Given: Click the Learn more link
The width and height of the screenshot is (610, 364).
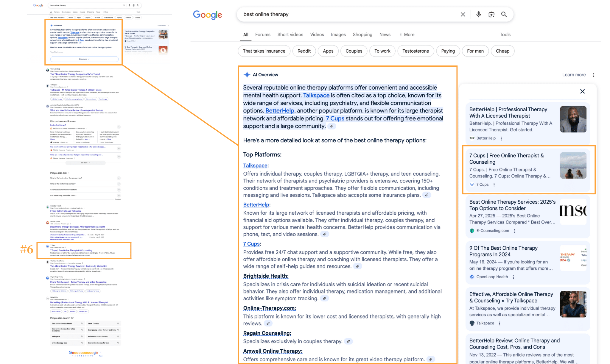Looking at the screenshot, I should [x=574, y=75].
